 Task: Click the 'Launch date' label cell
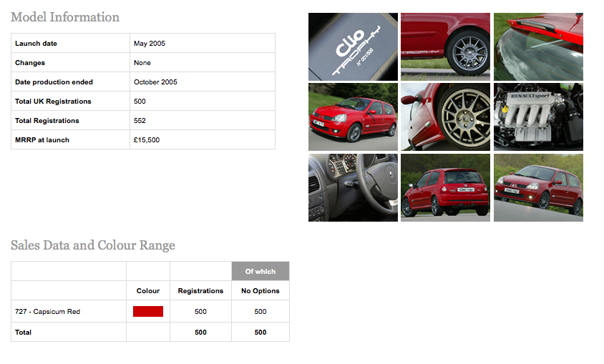(x=71, y=43)
